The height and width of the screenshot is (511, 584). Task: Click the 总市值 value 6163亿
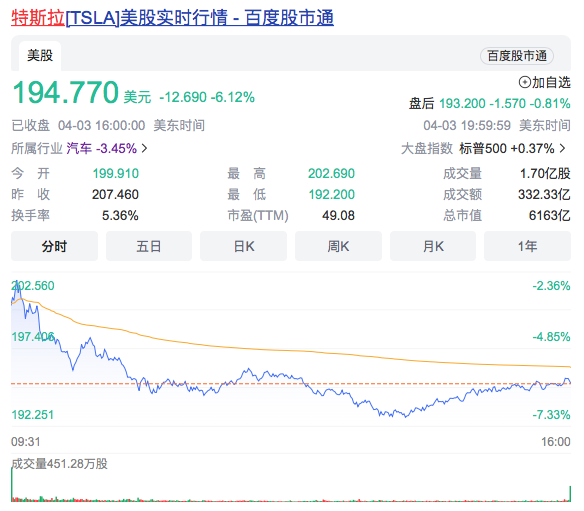(550, 216)
